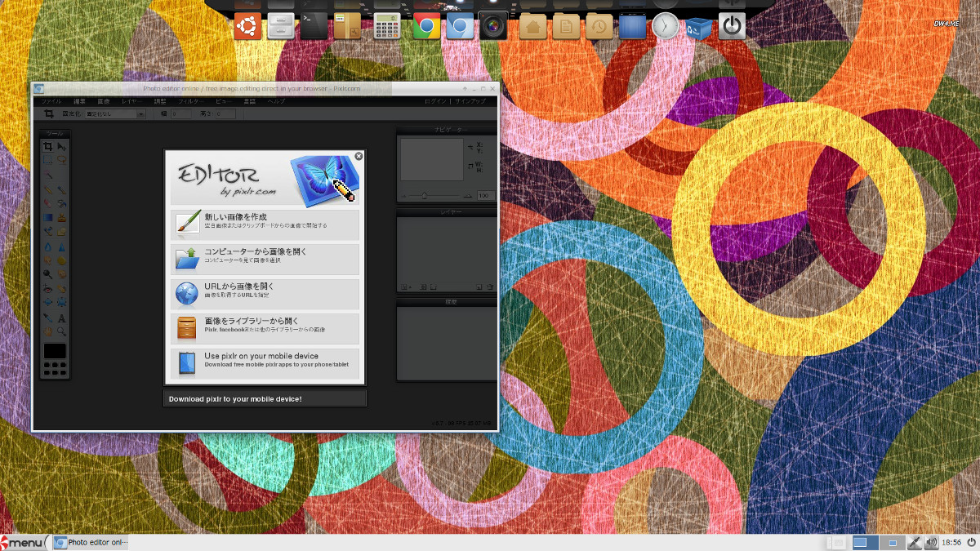Image resolution: width=980 pixels, height=551 pixels.
Task: Click the サインアップ link
Action: (470, 101)
